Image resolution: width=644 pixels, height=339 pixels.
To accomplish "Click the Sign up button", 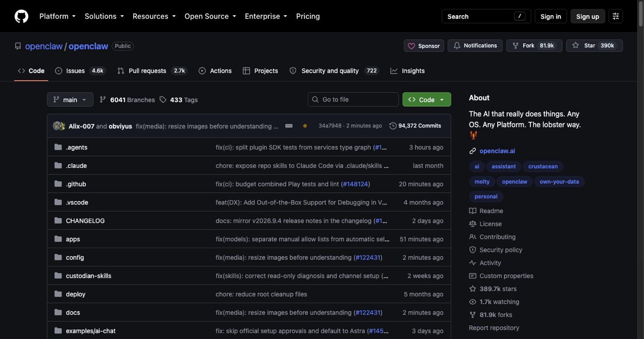I will click(588, 16).
